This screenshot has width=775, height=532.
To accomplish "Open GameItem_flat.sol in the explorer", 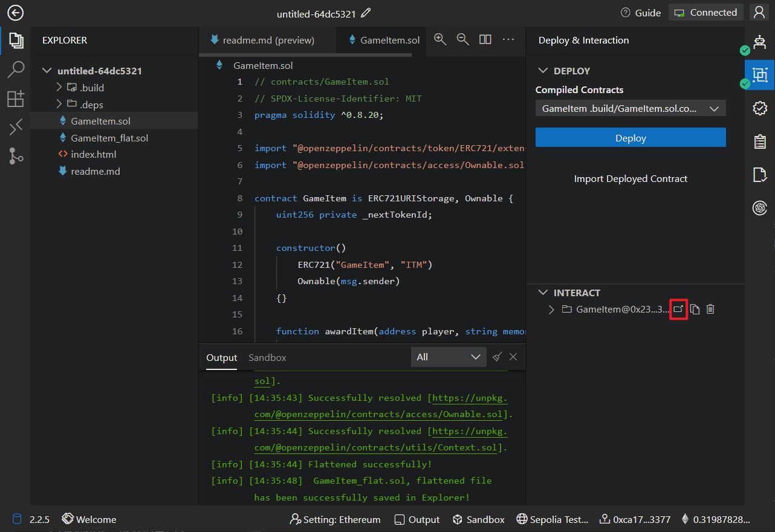I will tap(109, 138).
